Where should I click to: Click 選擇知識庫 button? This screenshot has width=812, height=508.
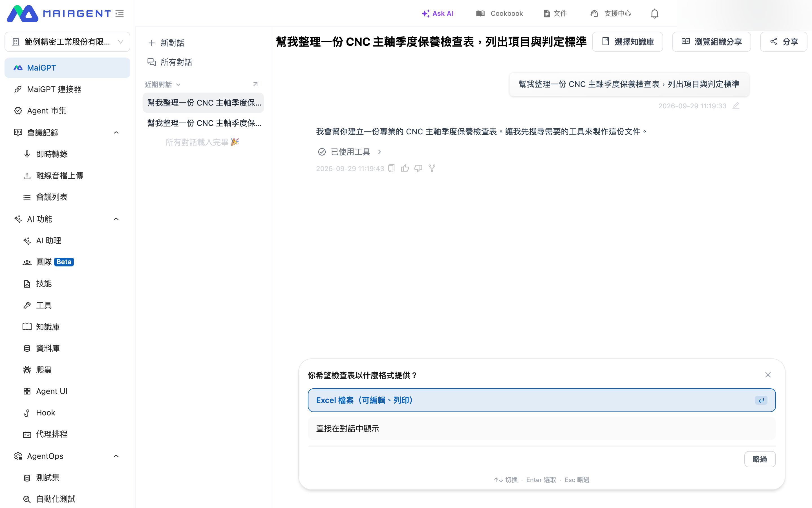point(627,42)
